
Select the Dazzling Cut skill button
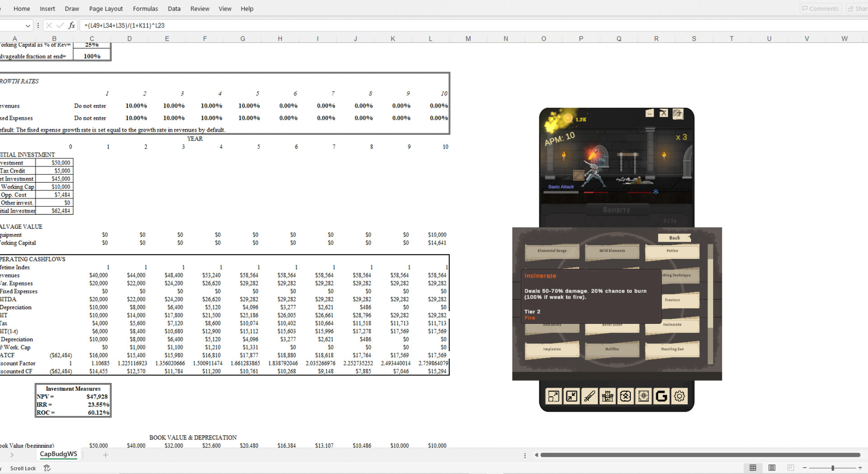[672, 349]
